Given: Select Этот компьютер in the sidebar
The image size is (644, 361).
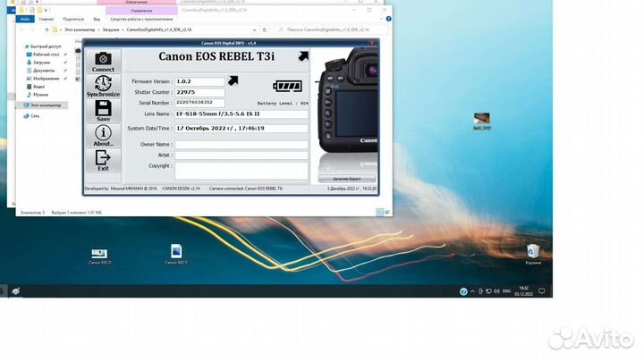Looking at the screenshot, I should coord(43,105).
